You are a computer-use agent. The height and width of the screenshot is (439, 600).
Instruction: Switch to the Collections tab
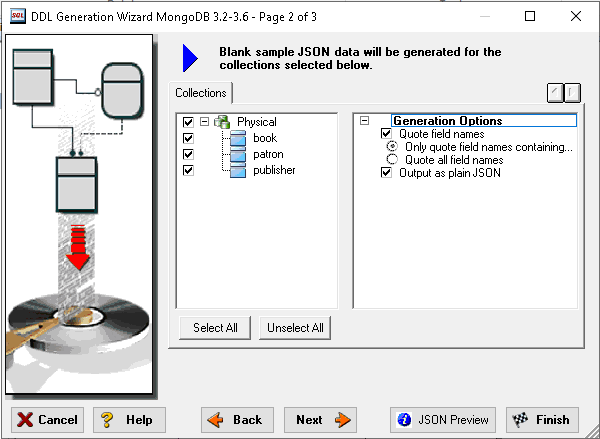pyautogui.click(x=201, y=93)
